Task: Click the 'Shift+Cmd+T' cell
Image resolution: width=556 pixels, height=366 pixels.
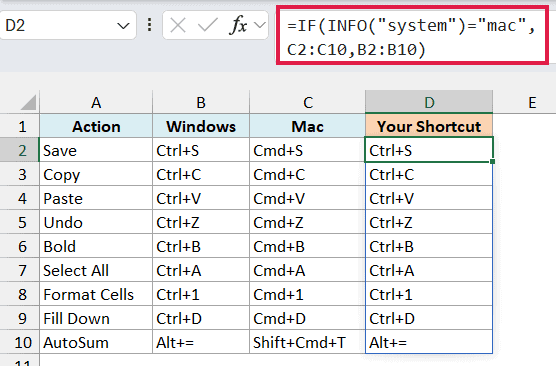Action: pyautogui.click(x=307, y=342)
